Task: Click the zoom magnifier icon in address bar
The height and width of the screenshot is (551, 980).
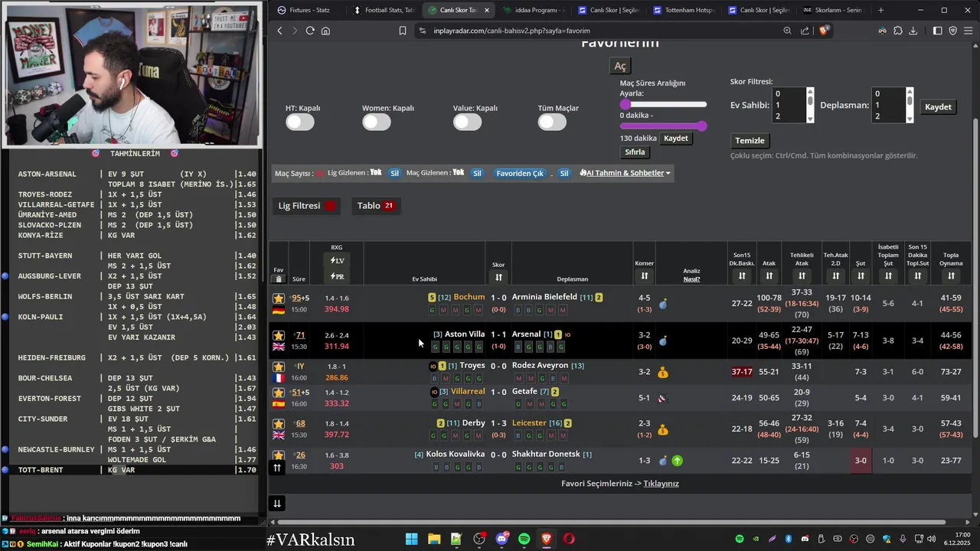Action: [x=787, y=31]
